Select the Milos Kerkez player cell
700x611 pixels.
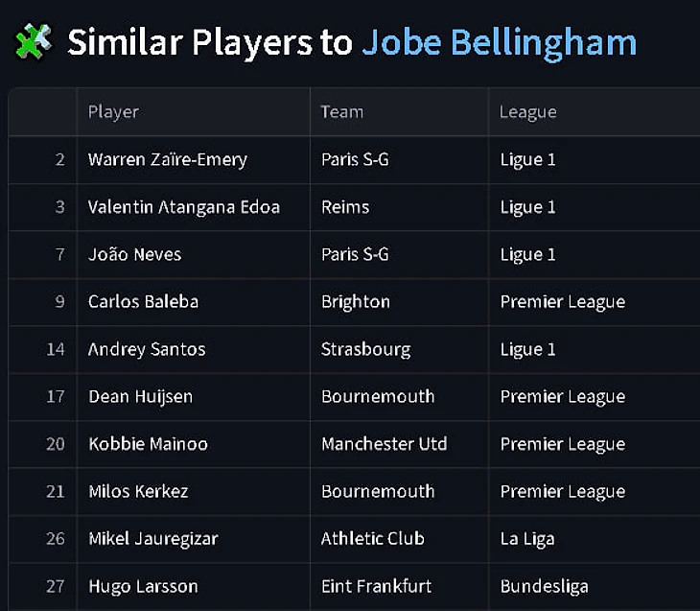pyautogui.click(x=138, y=492)
